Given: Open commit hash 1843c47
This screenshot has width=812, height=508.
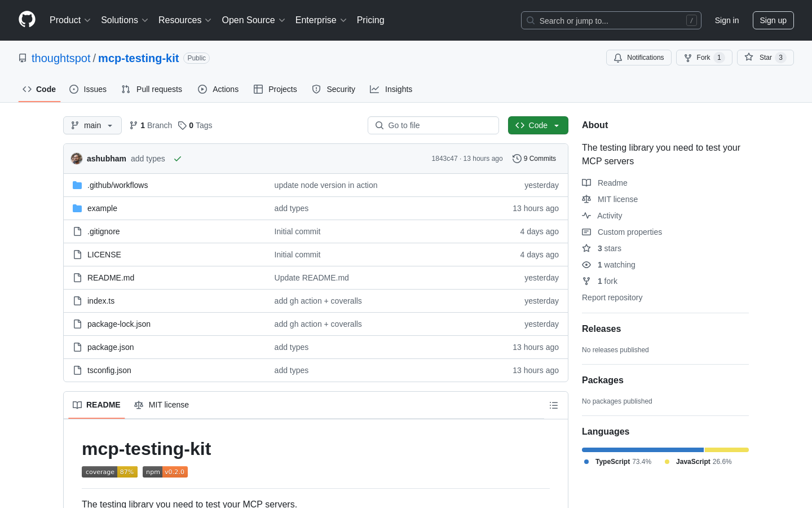Looking at the screenshot, I should pyautogui.click(x=444, y=159).
